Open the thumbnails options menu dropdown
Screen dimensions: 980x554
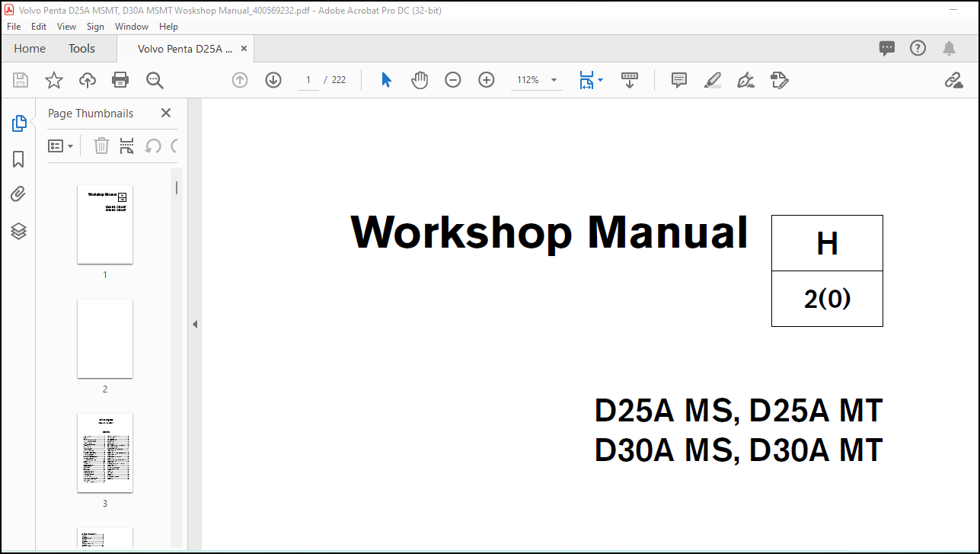pyautogui.click(x=61, y=146)
